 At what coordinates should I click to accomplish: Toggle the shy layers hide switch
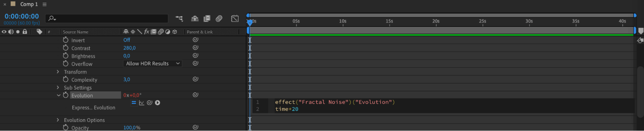(195, 19)
